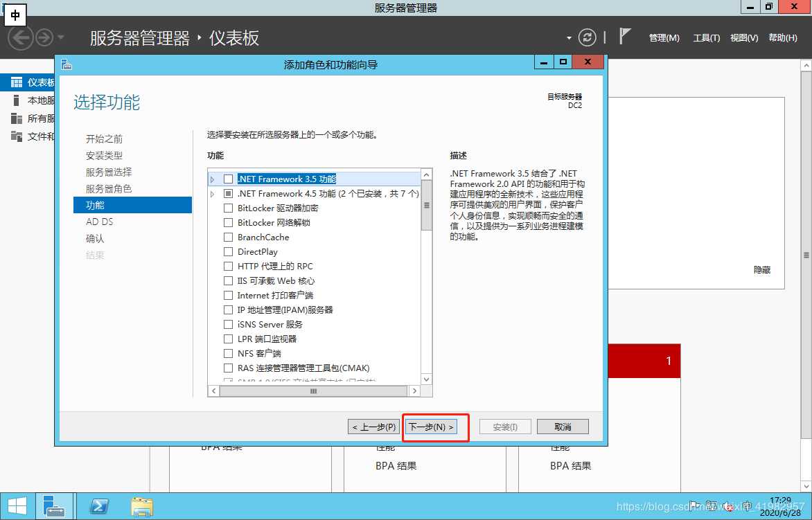Click the feature list scroll-down arrow
This screenshot has width=812, height=520.
(427, 379)
